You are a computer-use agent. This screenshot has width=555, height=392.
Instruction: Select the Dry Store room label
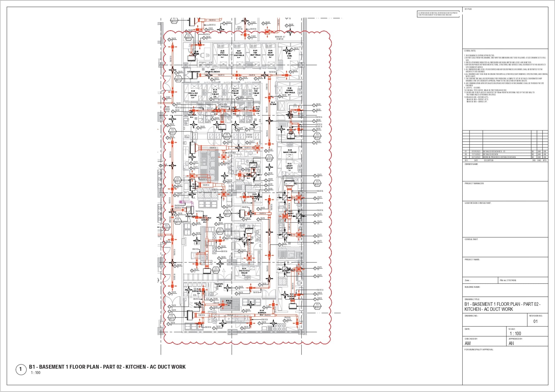click(289, 55)
